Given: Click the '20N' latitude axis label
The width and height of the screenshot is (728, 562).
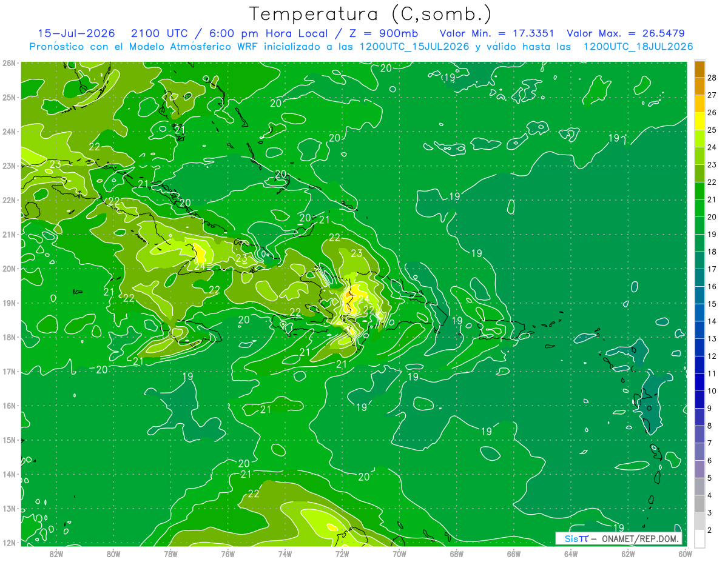Looking at the screenshot, I should [9, 269].
